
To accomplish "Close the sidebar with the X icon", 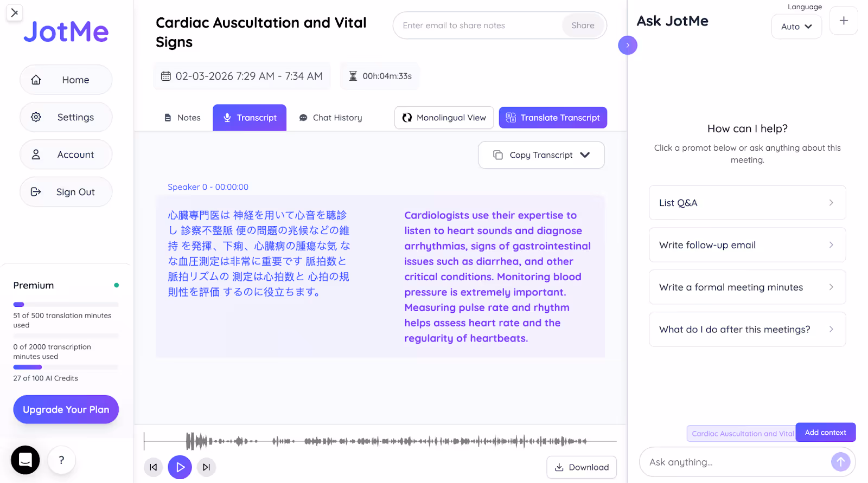I will [x=15, y=12].
